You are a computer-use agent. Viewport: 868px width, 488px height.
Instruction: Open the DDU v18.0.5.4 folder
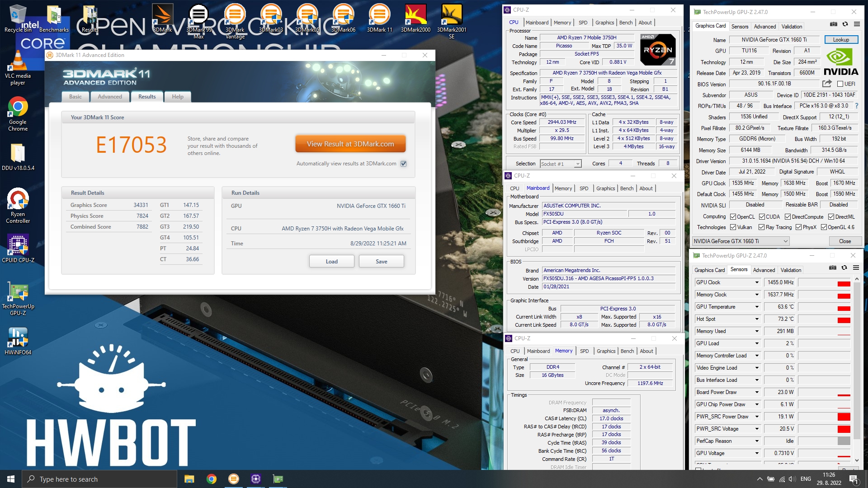[18, 157]
